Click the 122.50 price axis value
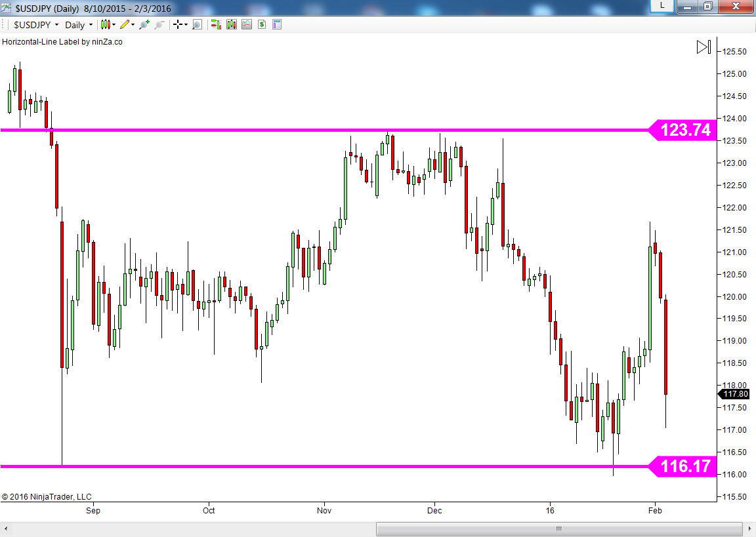Screen dimensions: 756x537 (x=734, y=186)
